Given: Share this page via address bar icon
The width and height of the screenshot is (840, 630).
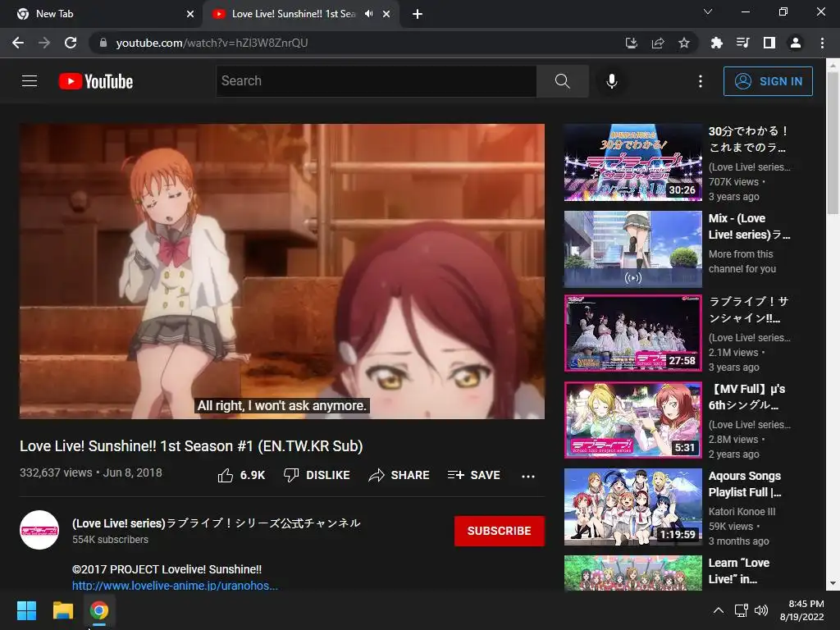Looking at the screenshot, I should [x=658, y=43].
